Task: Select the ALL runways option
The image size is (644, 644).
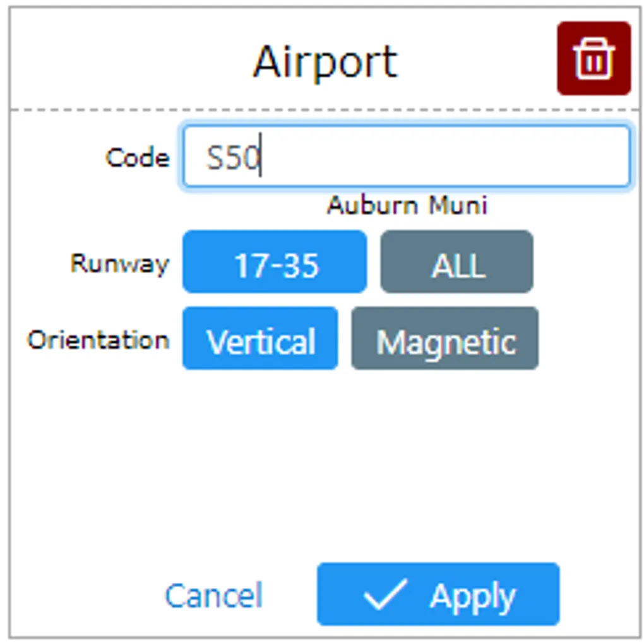Action: [x=456, y=262]
